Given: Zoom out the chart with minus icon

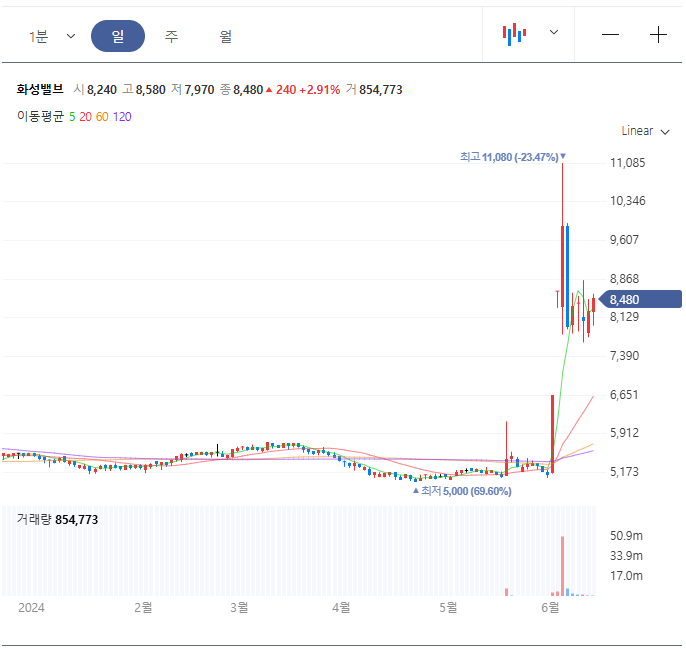Looking at the screenshot, I should point(610,35).
